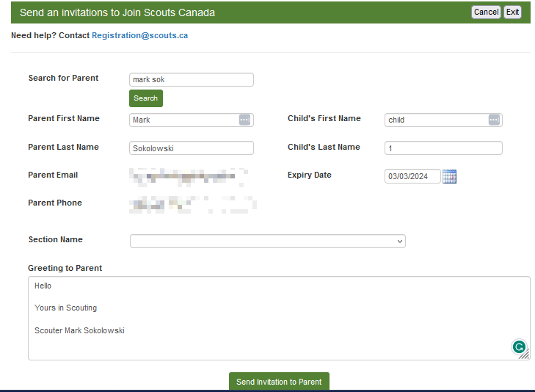Open the Expiry Date calendar picker icon
Screen dimensions: 535x392
coord(449,176)
